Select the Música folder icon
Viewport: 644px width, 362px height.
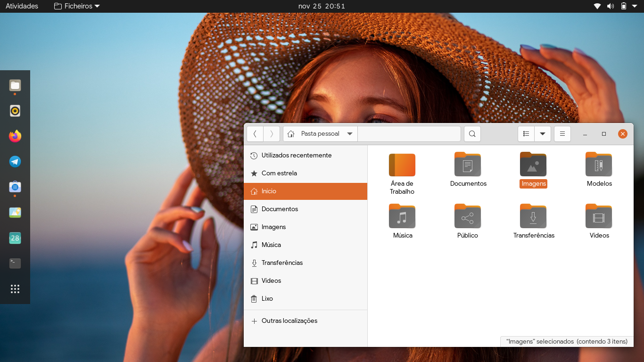tap(402, 216)
